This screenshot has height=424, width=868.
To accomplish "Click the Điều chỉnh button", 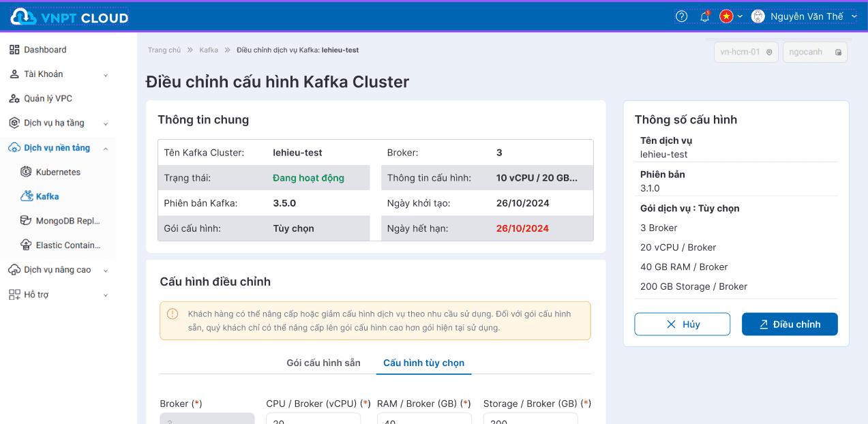I will (x=790, y=324).
